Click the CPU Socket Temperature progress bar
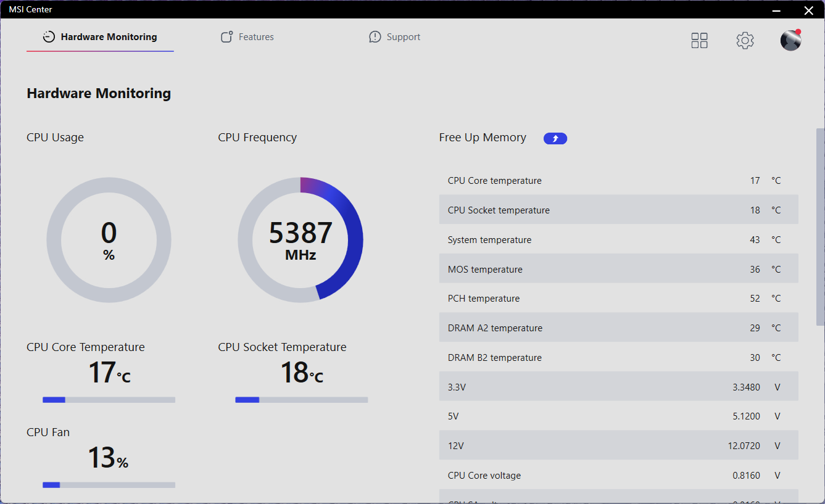This screenshot has height=504, width=825. (301, 400)
